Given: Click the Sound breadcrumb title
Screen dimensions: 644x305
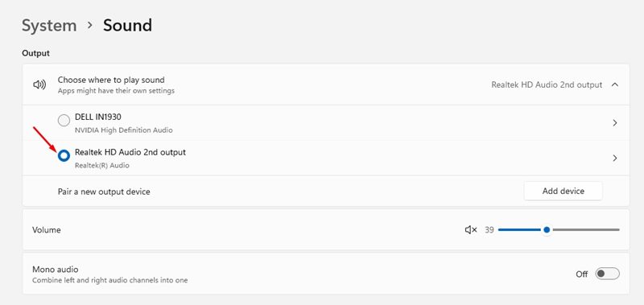Looking at the screenshot, I should [127, 26].
